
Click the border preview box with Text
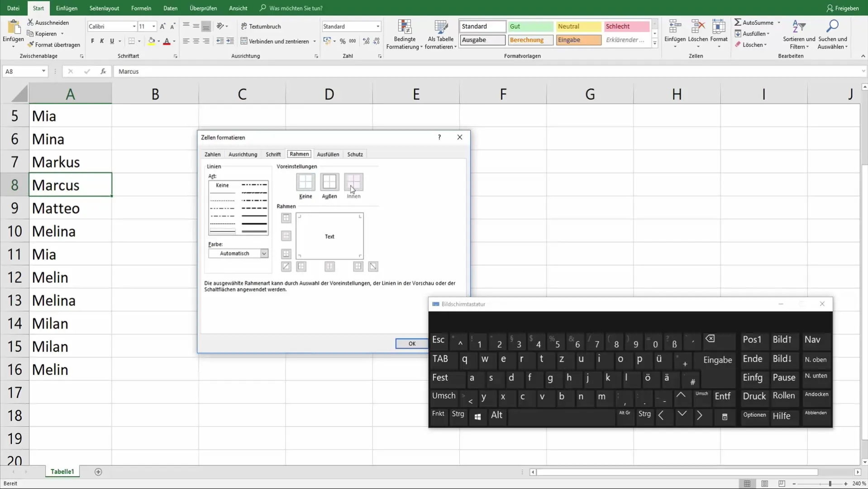[x=329, y=236]
